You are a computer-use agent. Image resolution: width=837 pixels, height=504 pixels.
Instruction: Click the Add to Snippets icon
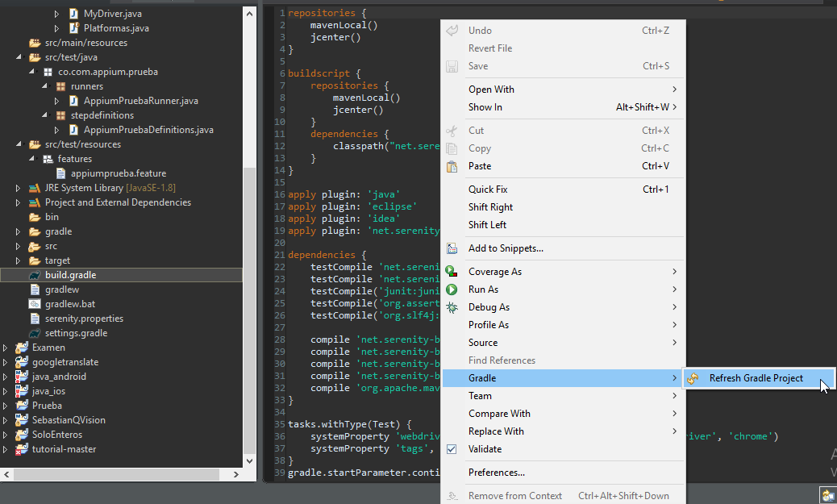pos(452,248)
